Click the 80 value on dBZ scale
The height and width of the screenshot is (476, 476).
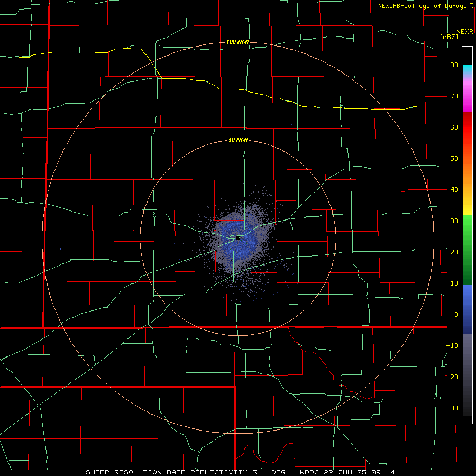(454, 65)
